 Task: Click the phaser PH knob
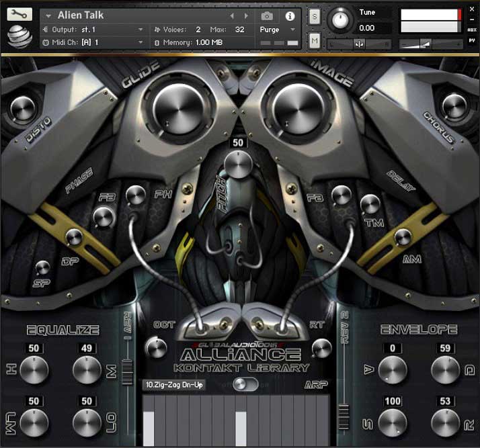(x=136, y=195)
